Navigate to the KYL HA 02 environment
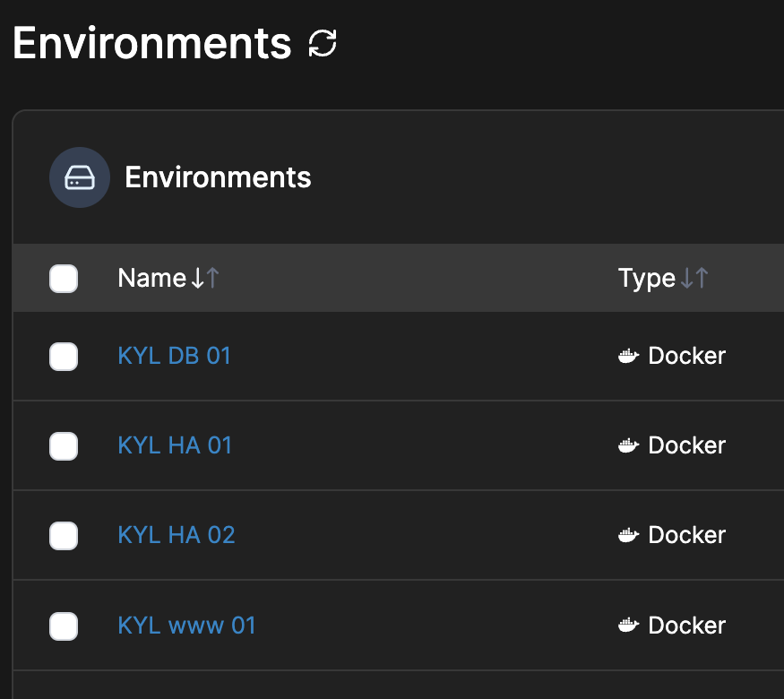The image size is (784, 699). tap(176, 535)
